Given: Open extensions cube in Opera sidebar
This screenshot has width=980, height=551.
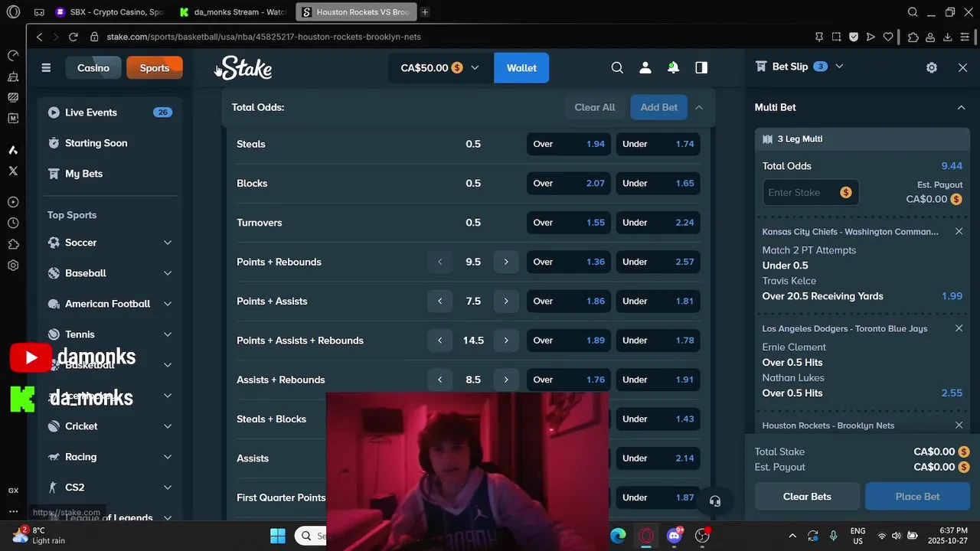Looking at the screenshot, I should [x=13, y=244].
